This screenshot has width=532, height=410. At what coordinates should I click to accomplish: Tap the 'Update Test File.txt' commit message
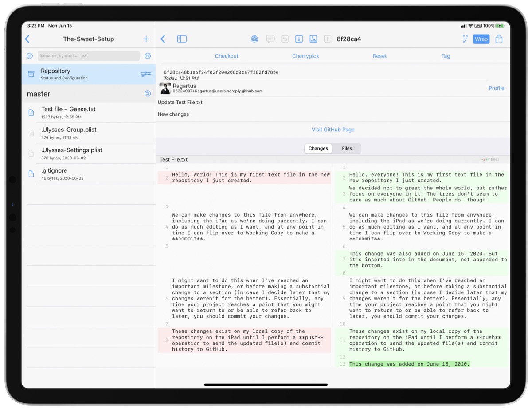180,102
